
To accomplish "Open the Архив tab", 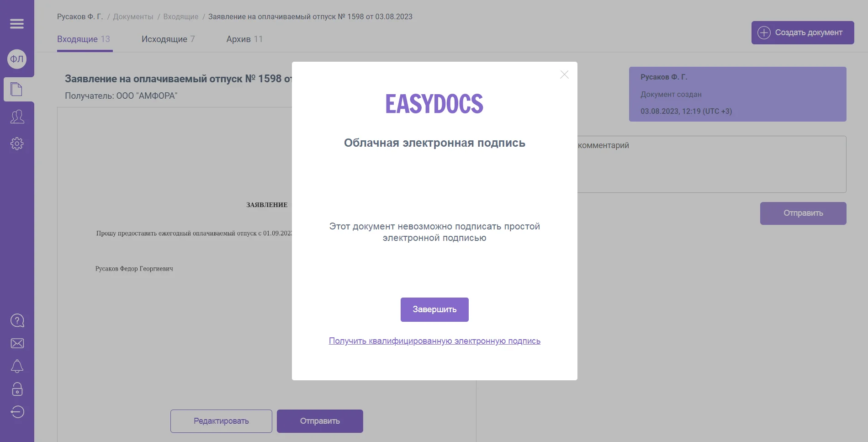I will [244, 39].
